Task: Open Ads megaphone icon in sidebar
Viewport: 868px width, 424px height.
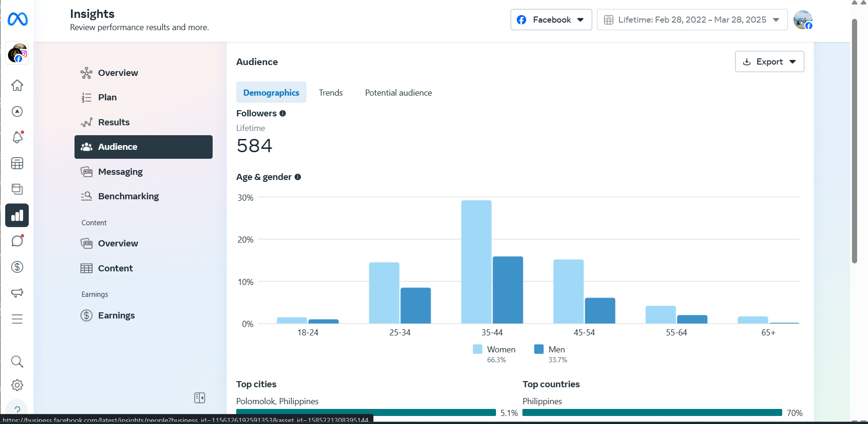Action: tap(17, 293)
